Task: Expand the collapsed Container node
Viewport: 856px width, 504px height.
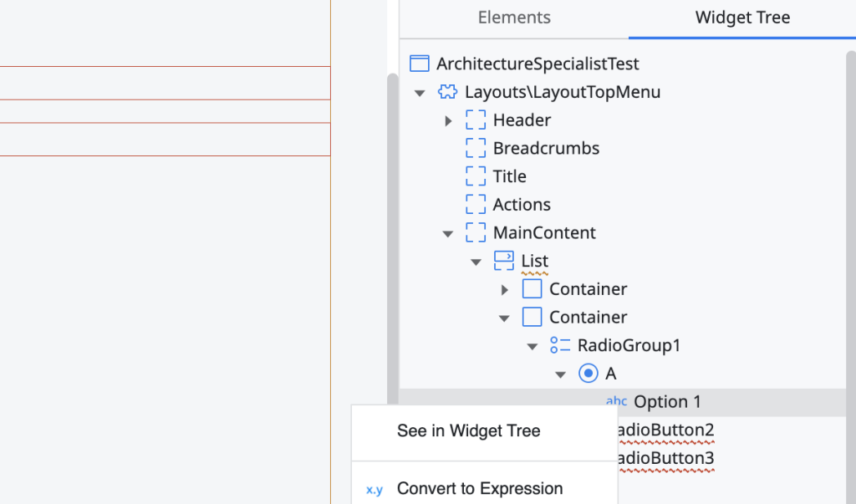Action: coord(505,290)
